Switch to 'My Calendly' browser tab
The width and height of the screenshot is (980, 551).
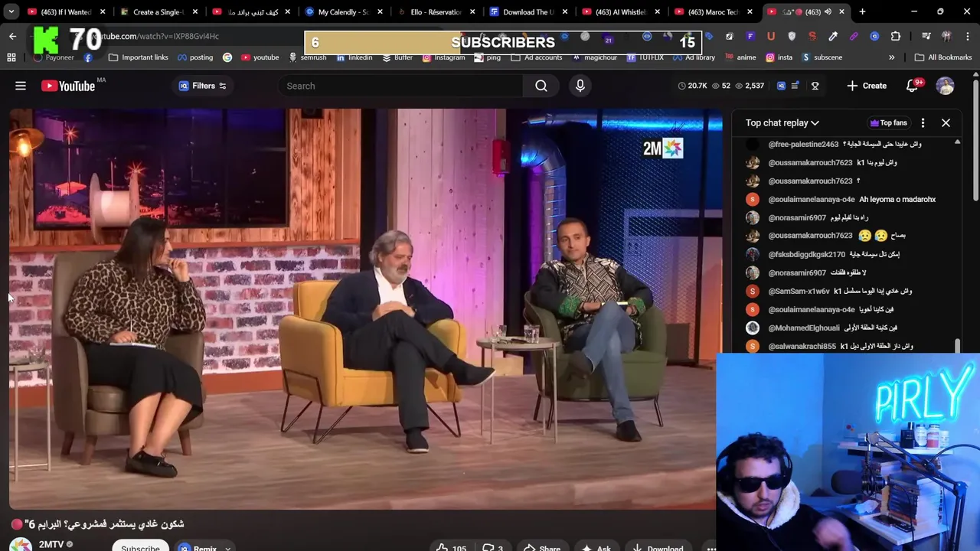click(343, 11)
